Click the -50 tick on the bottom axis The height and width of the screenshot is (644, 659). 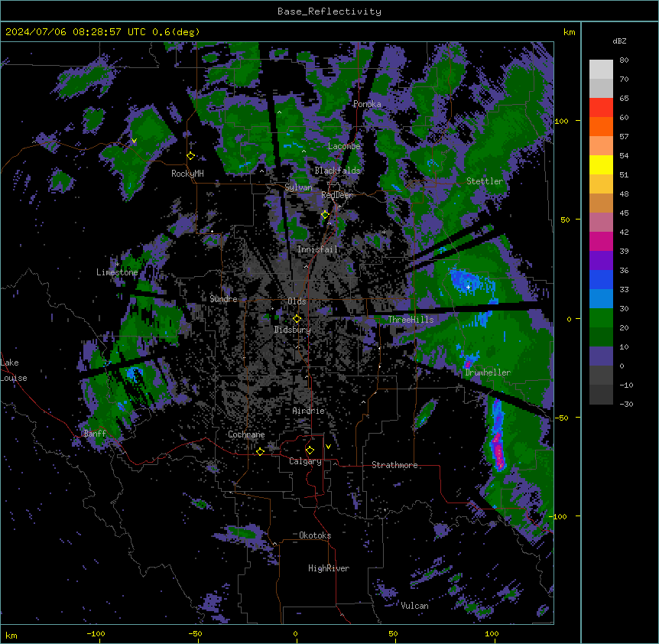(x=195, y=633)
